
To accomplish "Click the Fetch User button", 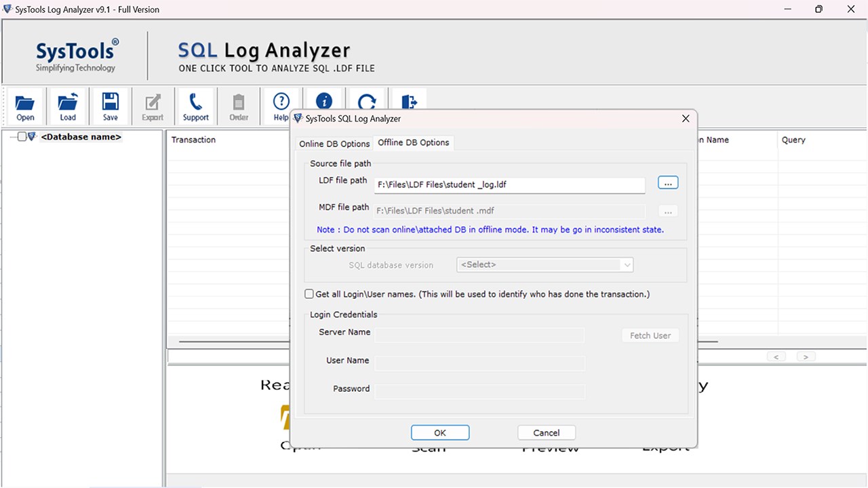I will coord(650,335).
